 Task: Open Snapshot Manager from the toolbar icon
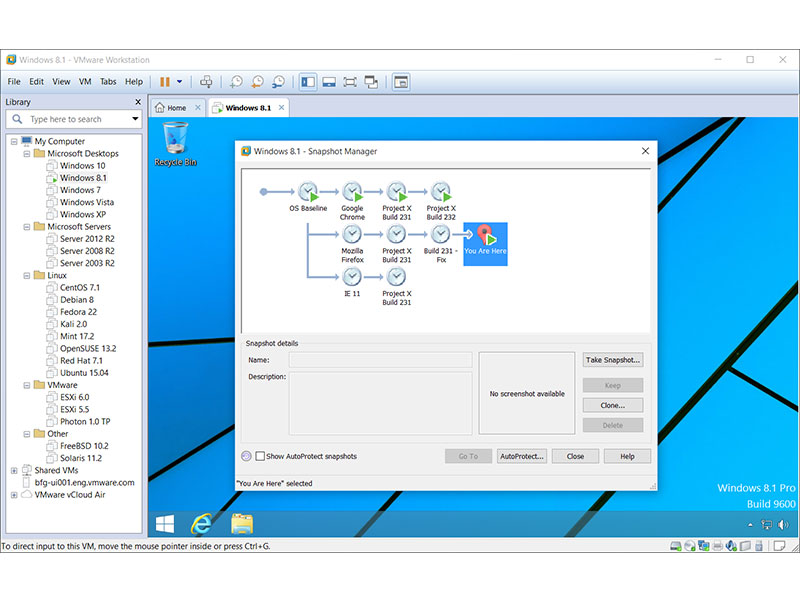click(279, 82)
